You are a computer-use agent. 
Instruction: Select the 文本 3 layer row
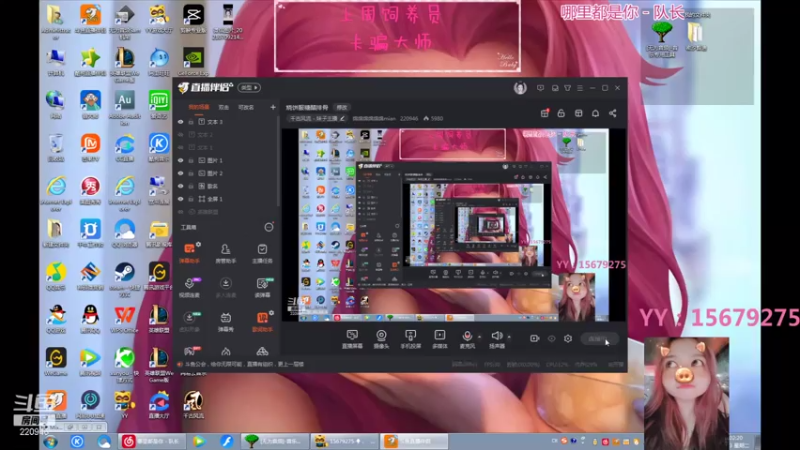point(227,122)
